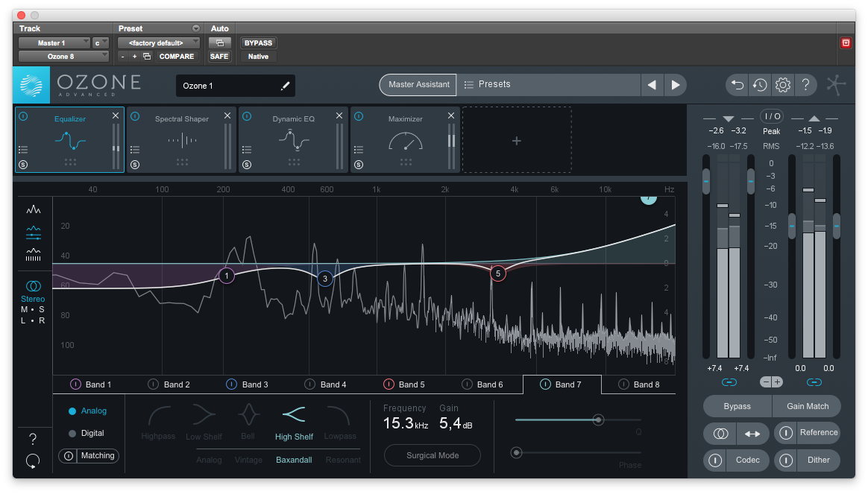
Task: Select Band 5 tab
Action: (405, 384)
